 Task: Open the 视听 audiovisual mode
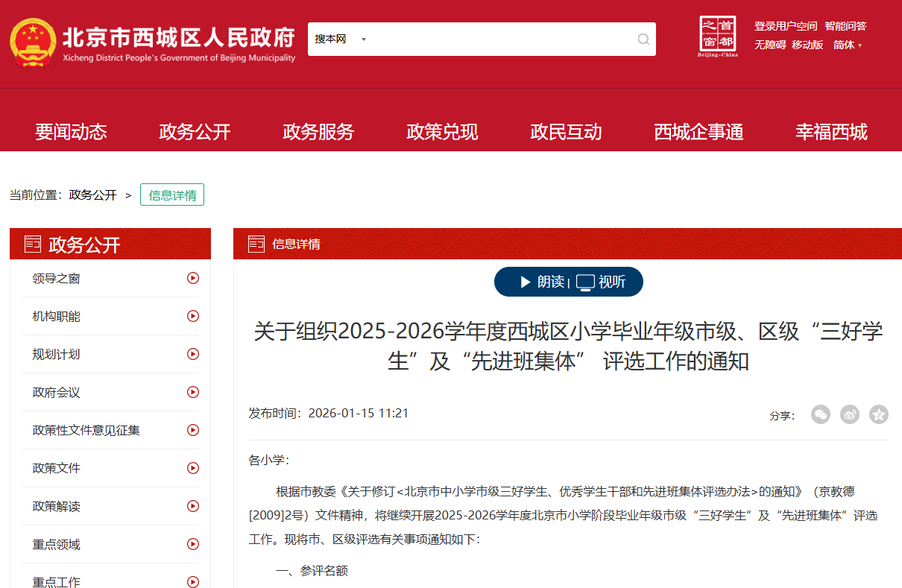click(602, 282)
